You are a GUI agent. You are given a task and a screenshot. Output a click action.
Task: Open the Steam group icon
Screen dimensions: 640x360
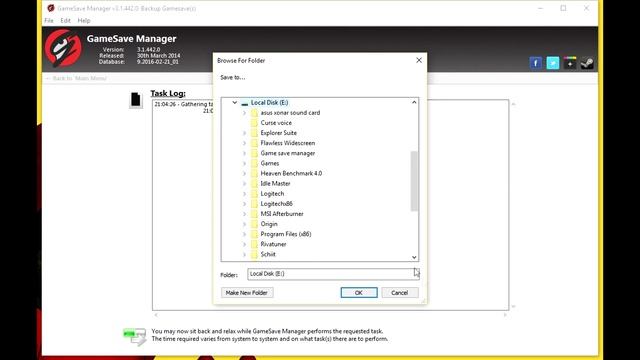(x=587, y=63)
